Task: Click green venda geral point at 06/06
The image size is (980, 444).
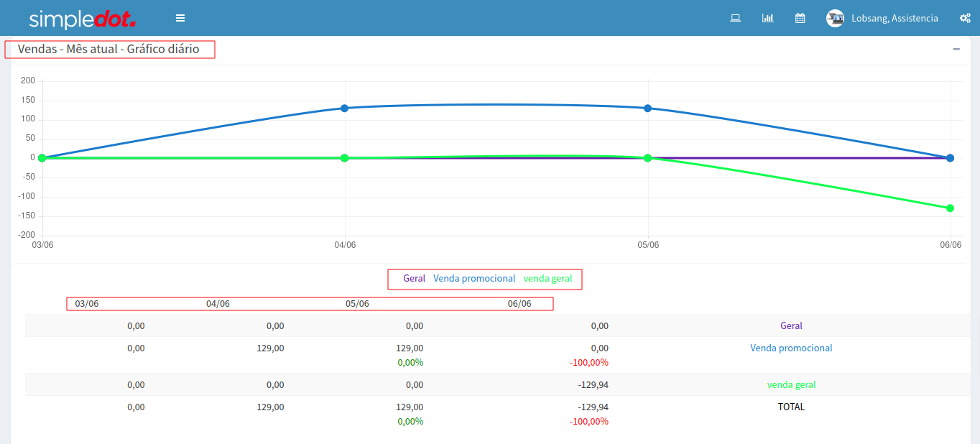Action: [950, 208]
